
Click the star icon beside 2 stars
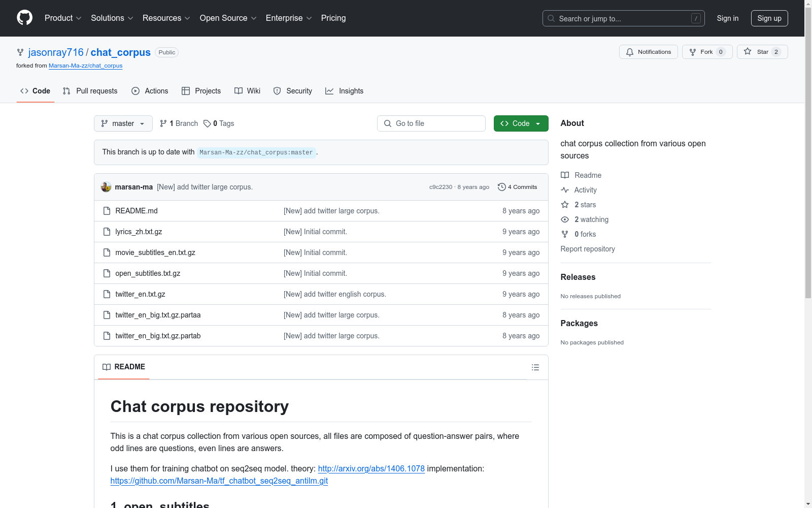coord(565,205)
